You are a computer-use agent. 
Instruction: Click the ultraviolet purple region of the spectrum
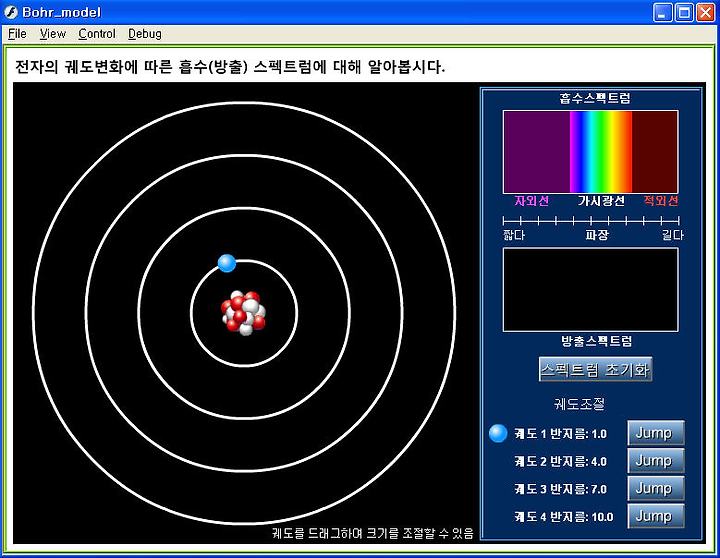click(x=536, y=152)
